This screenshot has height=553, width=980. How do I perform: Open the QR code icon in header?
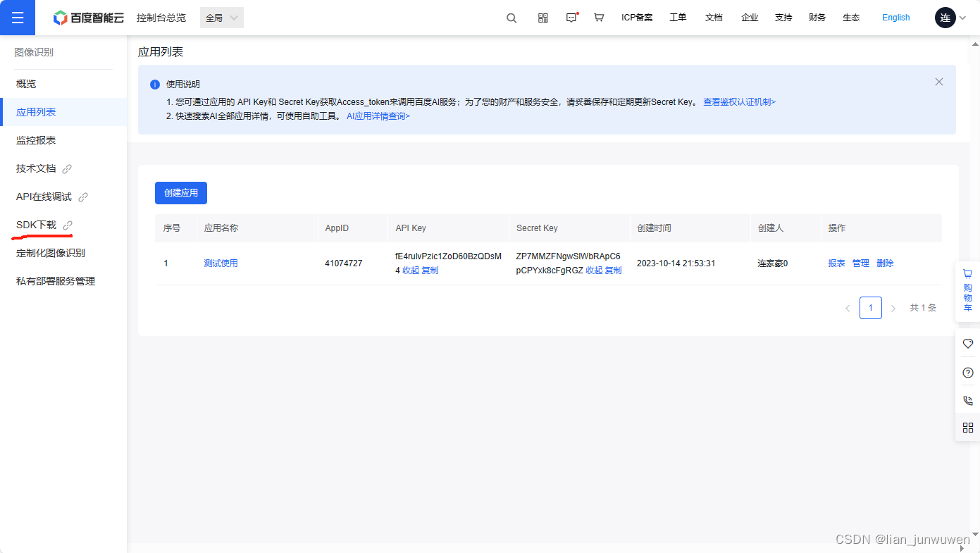point(543,18)
